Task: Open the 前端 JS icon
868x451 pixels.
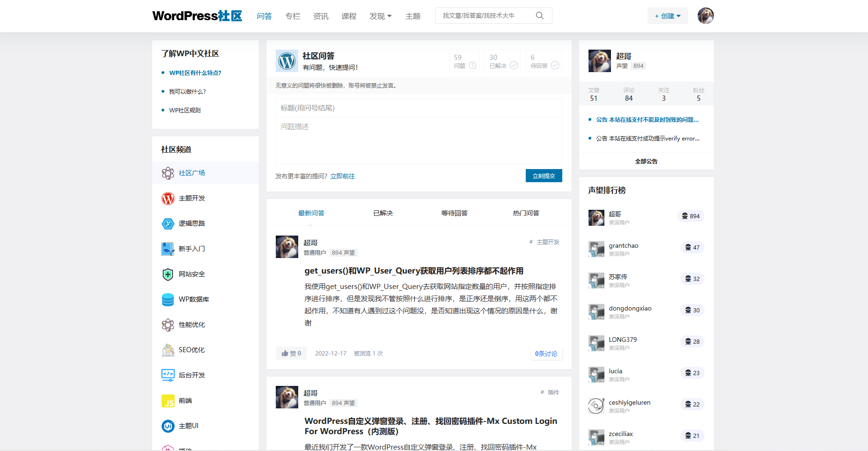Action: pos(168,401)
